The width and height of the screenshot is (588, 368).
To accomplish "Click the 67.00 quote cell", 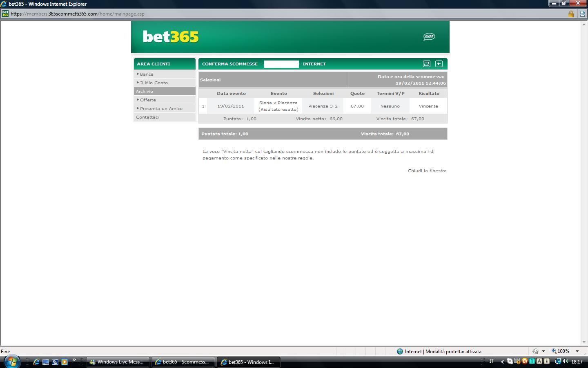I will (357, 106).
